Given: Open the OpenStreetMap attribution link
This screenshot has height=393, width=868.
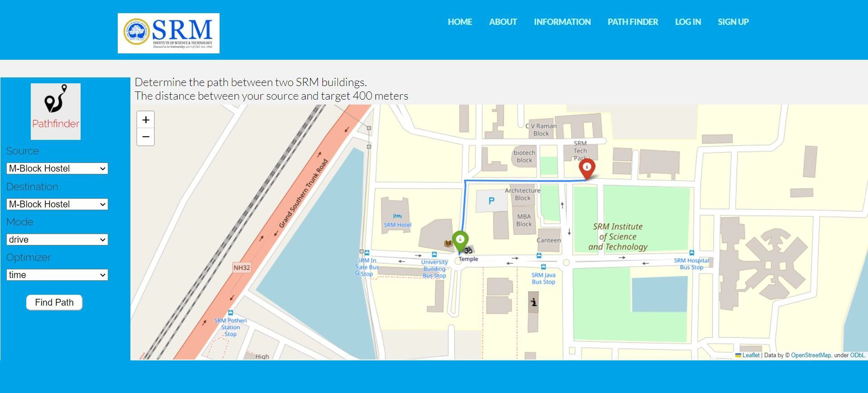Looking at the screenshot, I should click(x=811, y=355).
